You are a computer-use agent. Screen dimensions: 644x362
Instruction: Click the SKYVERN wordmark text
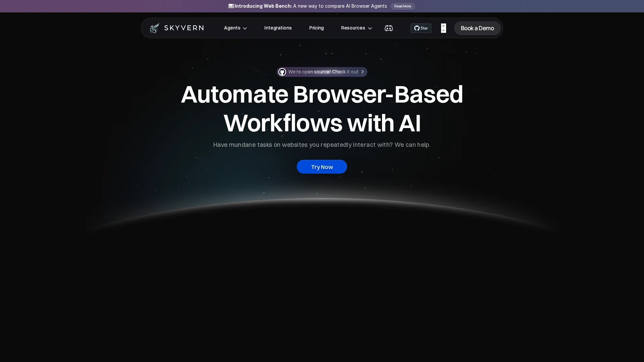pyautogui.click(x=184, y=28)
